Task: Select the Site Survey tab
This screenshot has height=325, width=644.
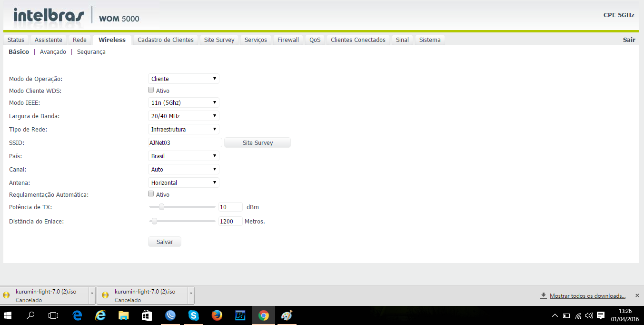Action: [x=219, y=40]
